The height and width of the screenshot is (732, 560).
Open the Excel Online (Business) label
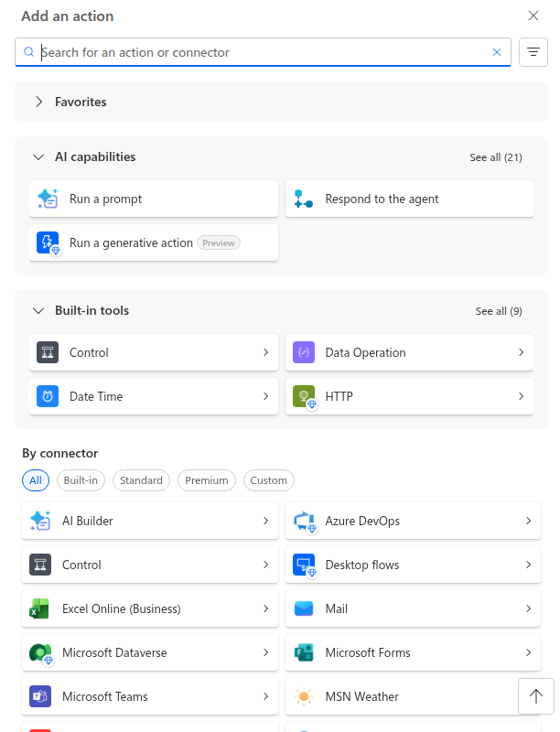(122, 608)
